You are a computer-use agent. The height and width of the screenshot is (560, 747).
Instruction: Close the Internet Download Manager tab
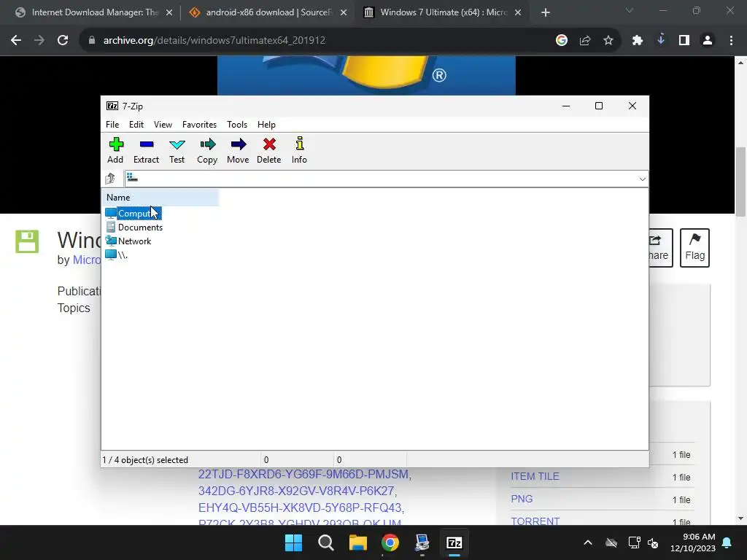169,12
